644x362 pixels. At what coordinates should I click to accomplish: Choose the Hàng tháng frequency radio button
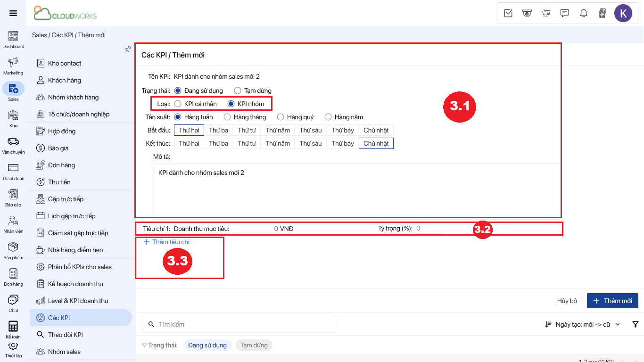pos(227,117)
